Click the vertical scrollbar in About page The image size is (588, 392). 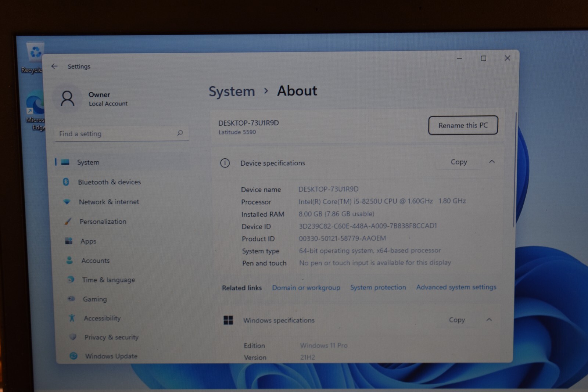515,170
